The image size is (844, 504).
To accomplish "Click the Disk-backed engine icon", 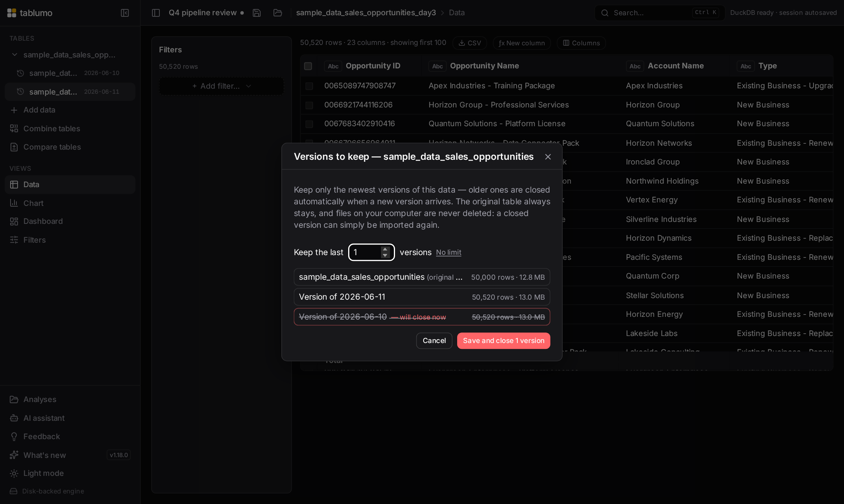I will 14,491.
